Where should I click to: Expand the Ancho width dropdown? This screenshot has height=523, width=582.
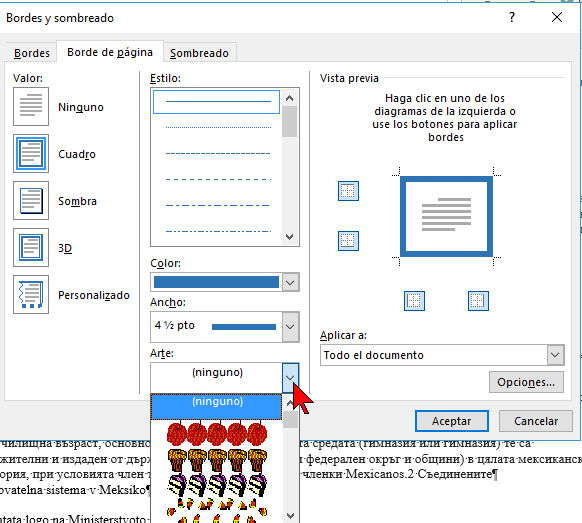click(291, 327)
